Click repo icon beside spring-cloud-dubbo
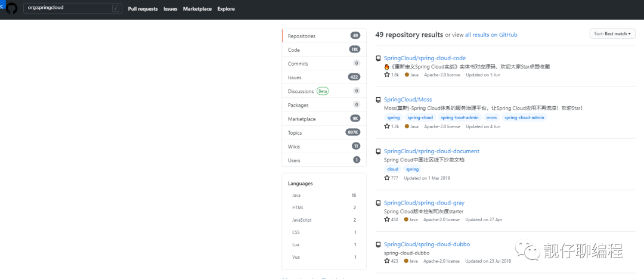This screenshot has width=644, height=279. click(378, 245)
